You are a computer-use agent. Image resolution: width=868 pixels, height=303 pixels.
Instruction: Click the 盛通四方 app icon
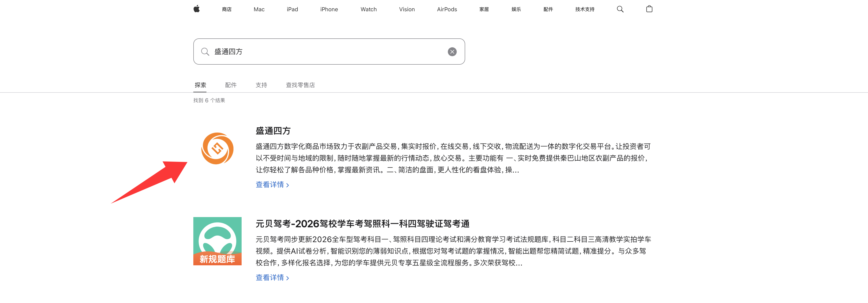point(217,148)
